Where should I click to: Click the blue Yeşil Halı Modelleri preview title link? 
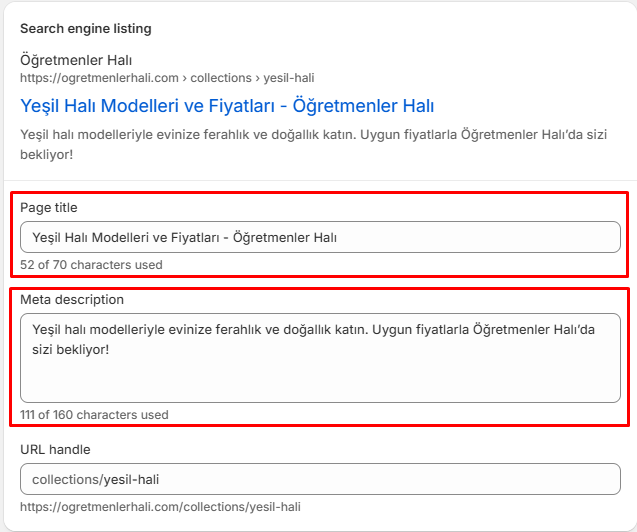click(x=227, y=105)
